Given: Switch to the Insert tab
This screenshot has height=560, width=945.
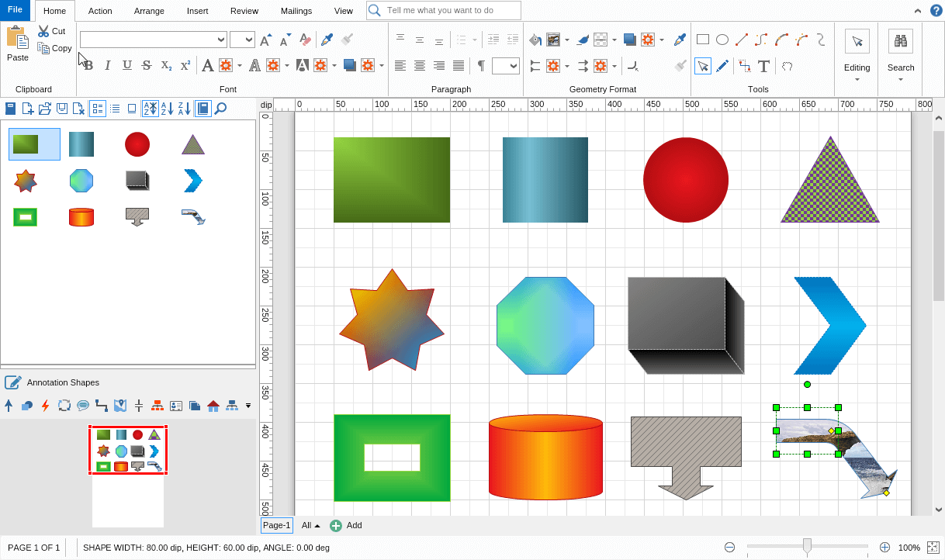Looking at the screenshot, I should pyautogui.click(x=197, y=11).
